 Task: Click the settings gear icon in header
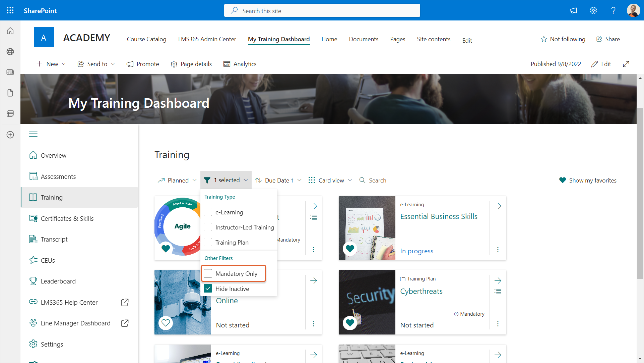pos(593,10)
